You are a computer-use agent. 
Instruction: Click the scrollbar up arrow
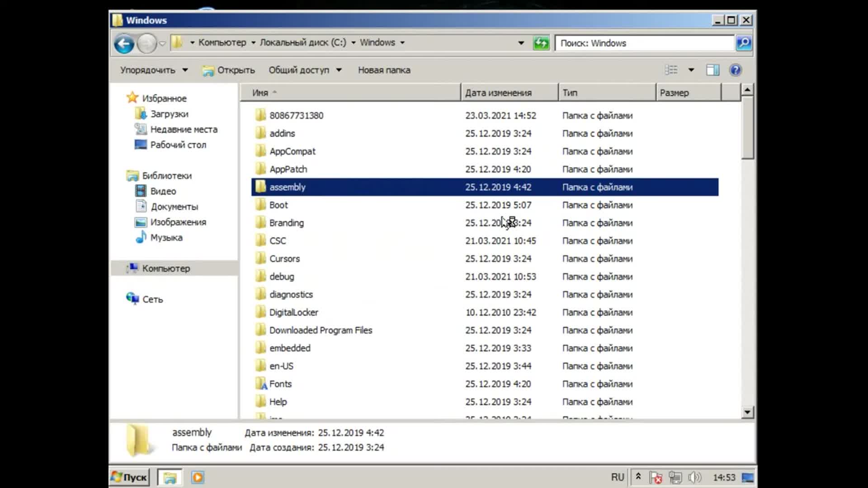747,90
